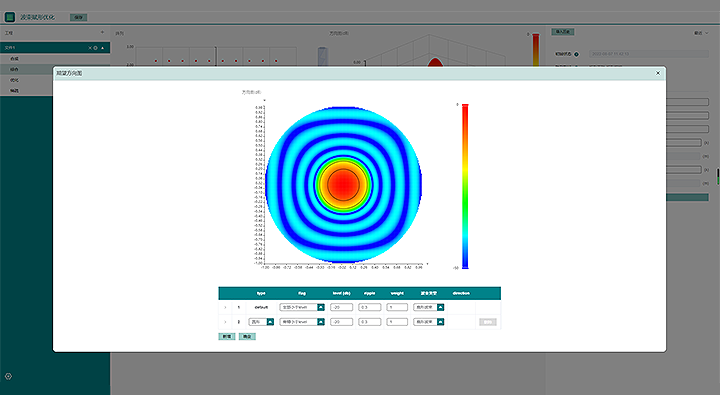Close the desired pattern dialog
This screenshot has height=395, width=720.
pyautogui.click(x=658, y=73)
